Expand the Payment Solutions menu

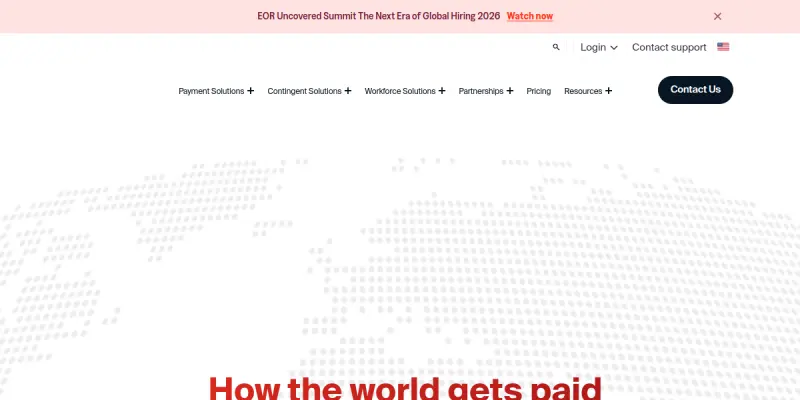pyautogui.click(x=216, y=91)
